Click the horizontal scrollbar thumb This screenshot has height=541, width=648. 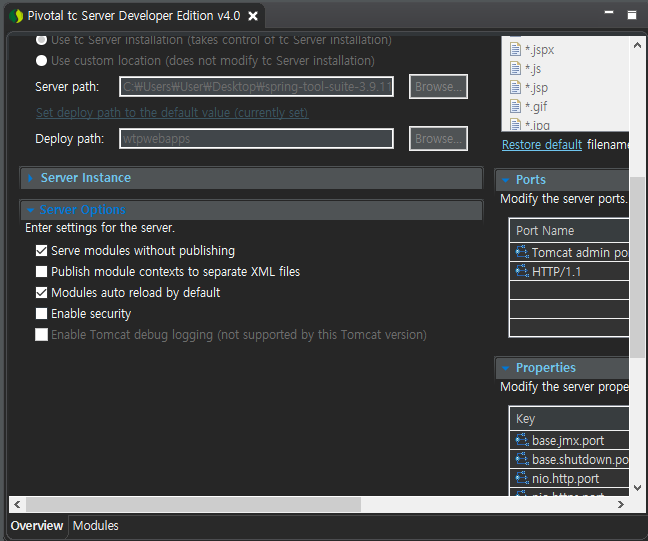pos(193,504)
